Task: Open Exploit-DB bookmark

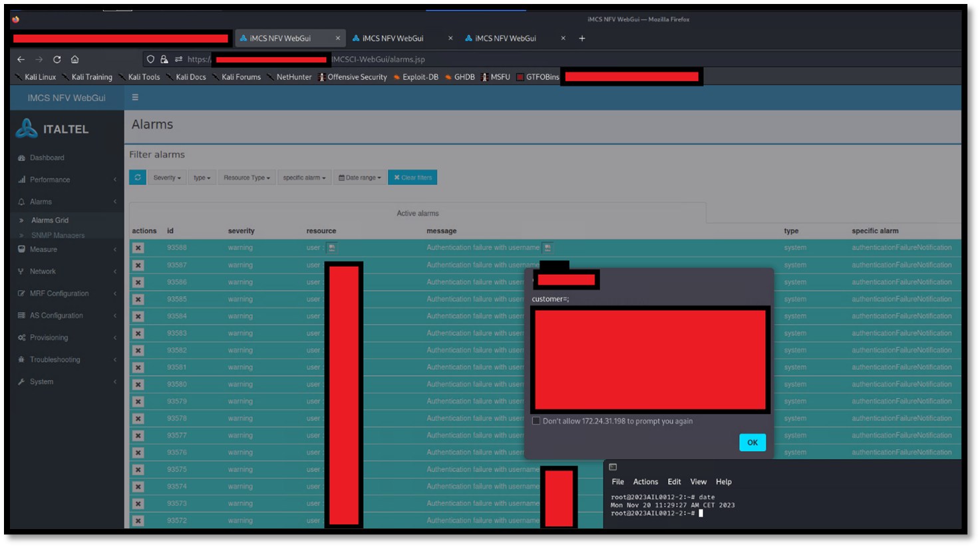Action: click(x=415, y=77)
